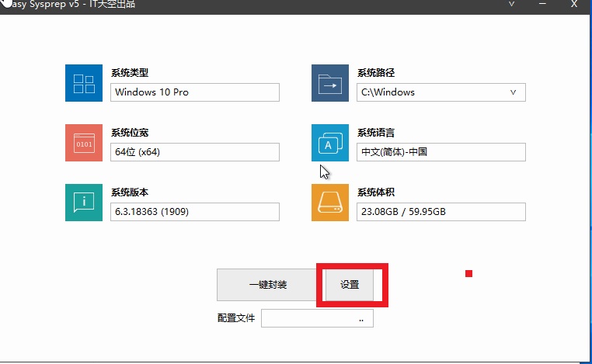The image size is (592, 364).
Task: Click the 64位 (x64) bit-width field
Action: (194, 152)
